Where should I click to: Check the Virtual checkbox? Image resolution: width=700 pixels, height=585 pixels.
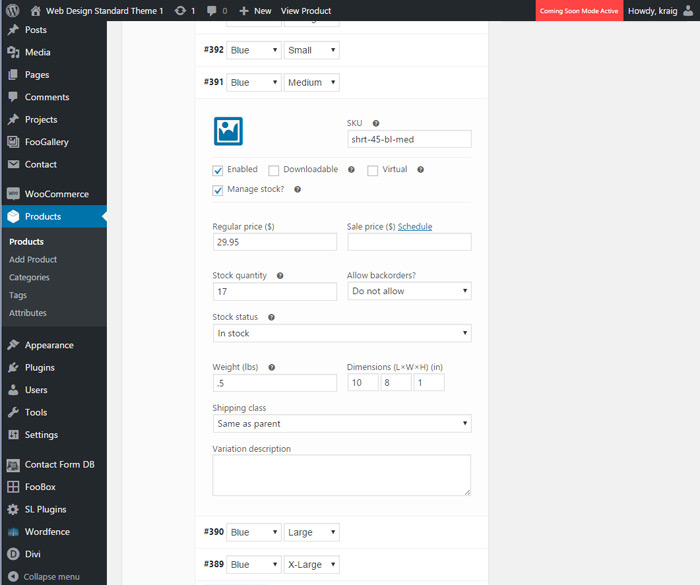tap(372, 170)
